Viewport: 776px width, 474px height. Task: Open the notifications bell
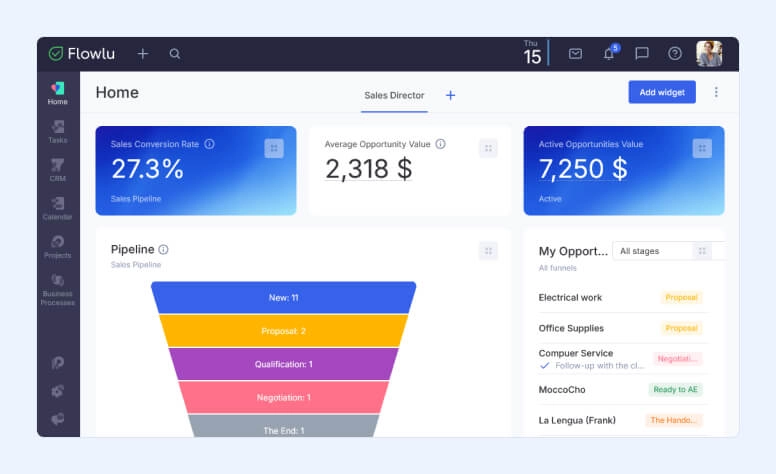tap(609, 53)
